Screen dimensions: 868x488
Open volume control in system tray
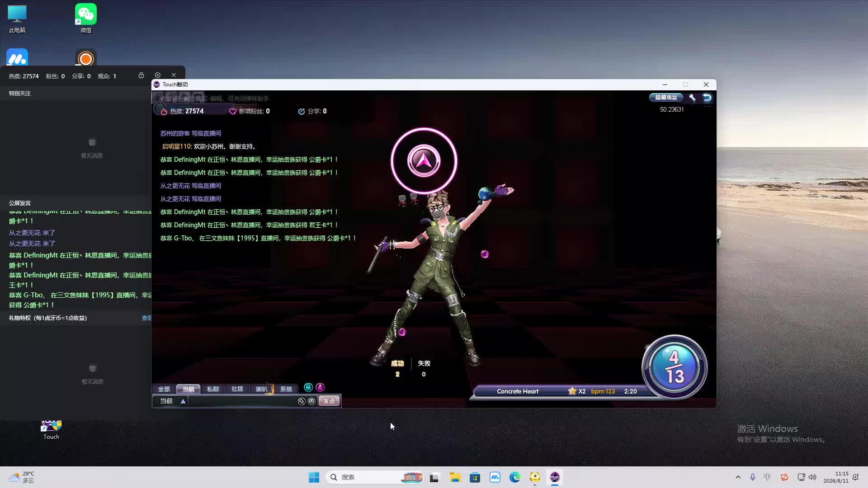812,477
